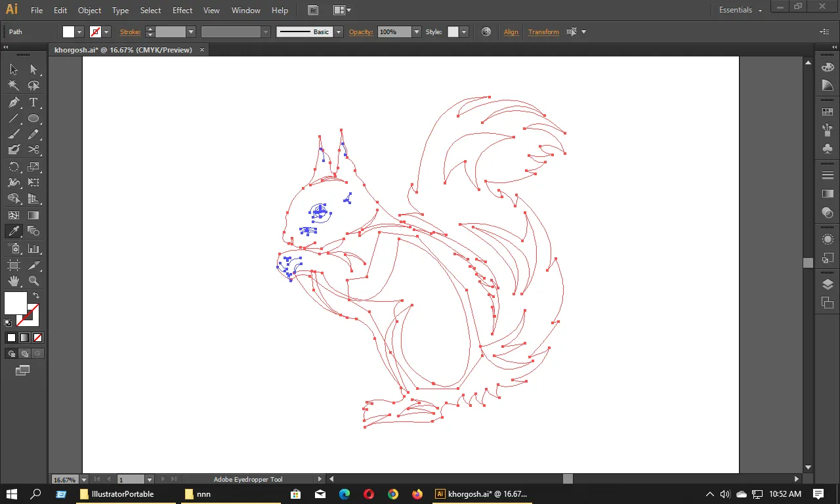Select the Selection tool (black arrow)
The height and width of the screenshot is (504, 840).
[x=14, y=70]
